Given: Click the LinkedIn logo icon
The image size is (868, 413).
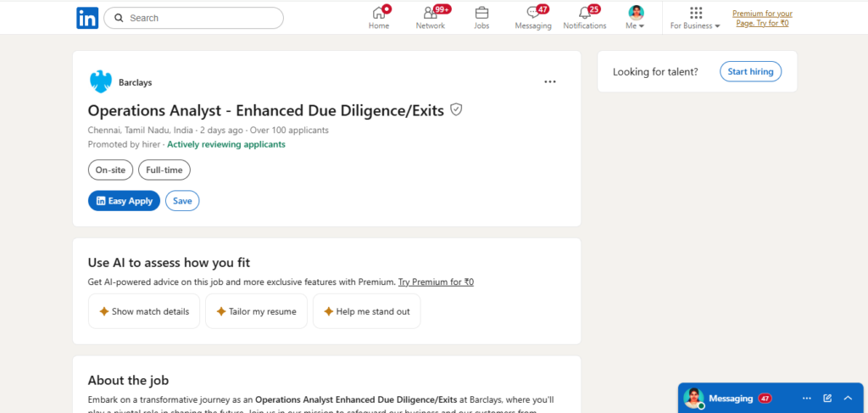Looking at the screenshot, I should point(87,18).
